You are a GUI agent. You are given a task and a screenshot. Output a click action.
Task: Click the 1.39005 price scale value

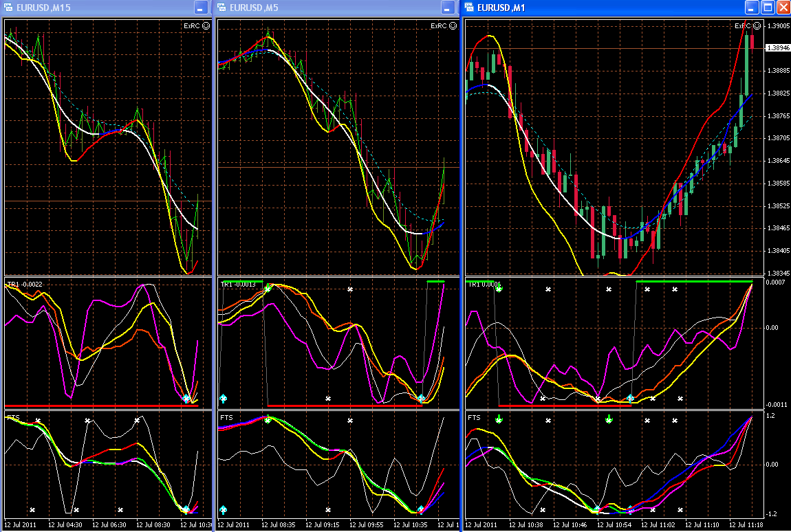779,25
